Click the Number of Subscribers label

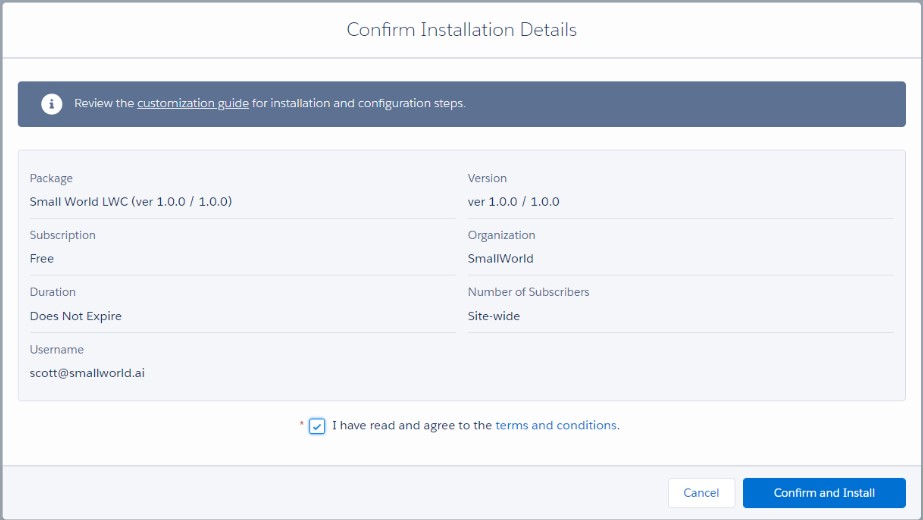[528, 292]
